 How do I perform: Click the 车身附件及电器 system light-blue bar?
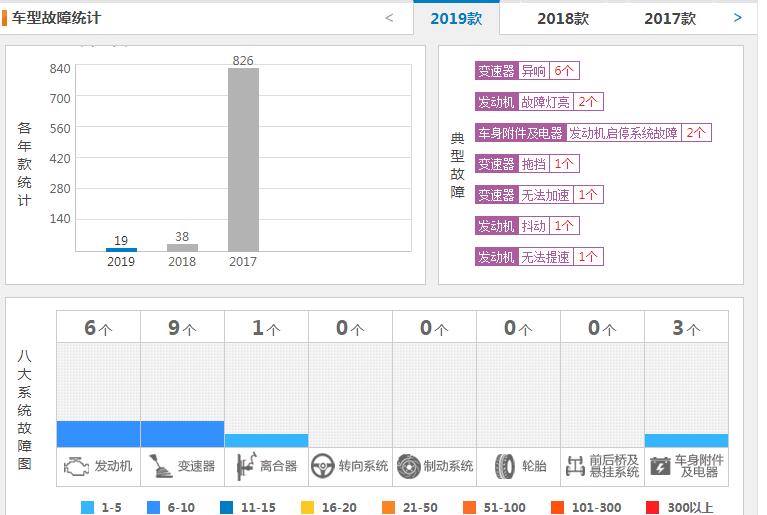(686, 440)
